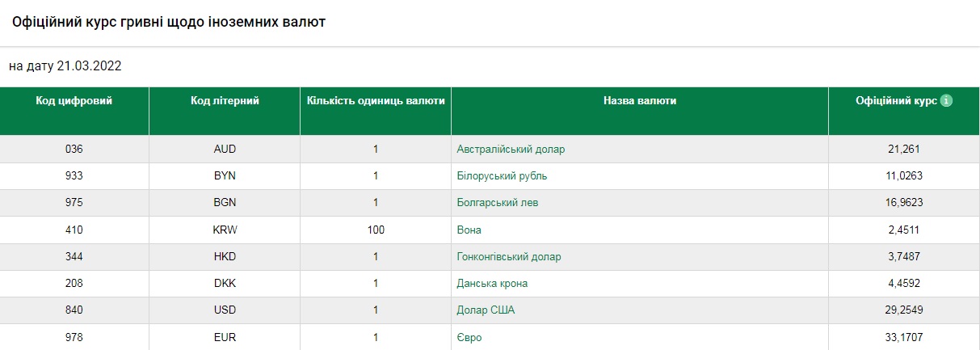Viewport: 980px width, 350px height.
Task: Click the Кількість одиниць валюти header
Action: click(x=376, y=101)
